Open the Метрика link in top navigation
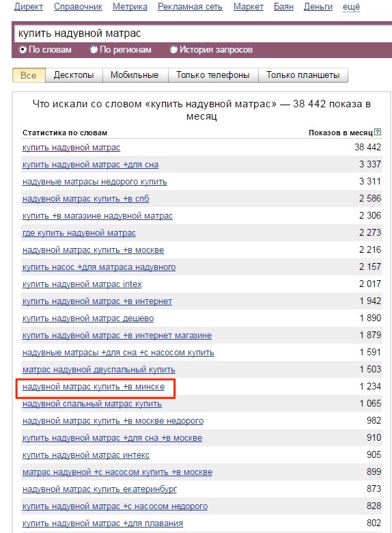 [x=130, y=6]
